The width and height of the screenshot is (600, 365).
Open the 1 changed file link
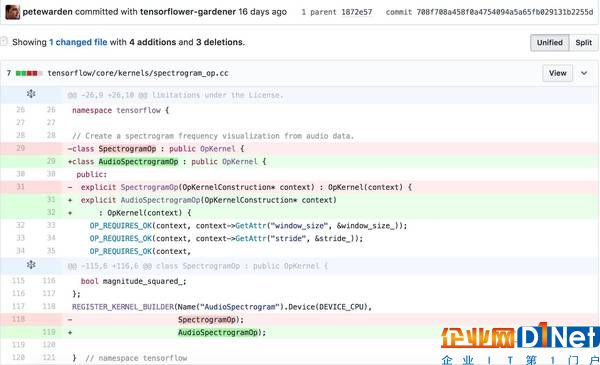coord(78,42)
